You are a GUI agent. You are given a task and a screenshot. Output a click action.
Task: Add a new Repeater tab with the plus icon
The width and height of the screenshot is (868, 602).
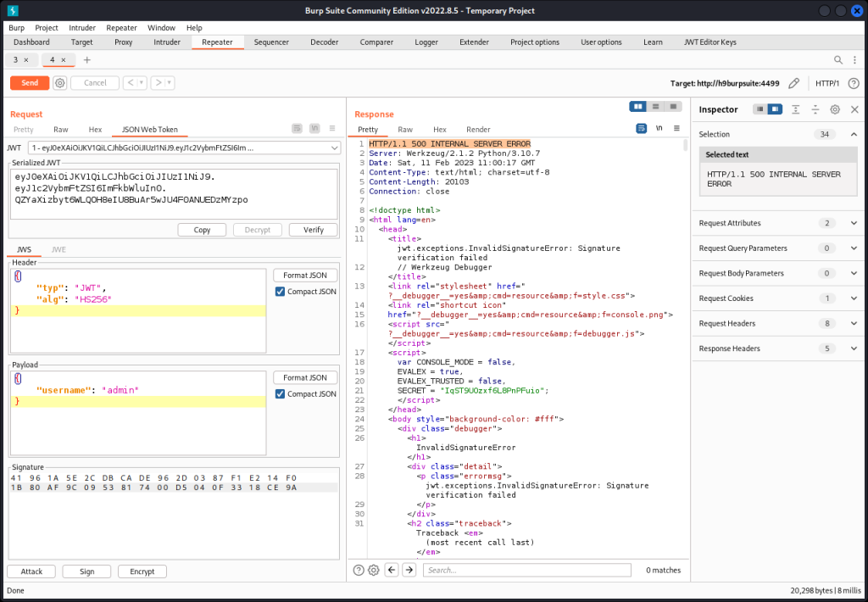[x=87, y=60]
